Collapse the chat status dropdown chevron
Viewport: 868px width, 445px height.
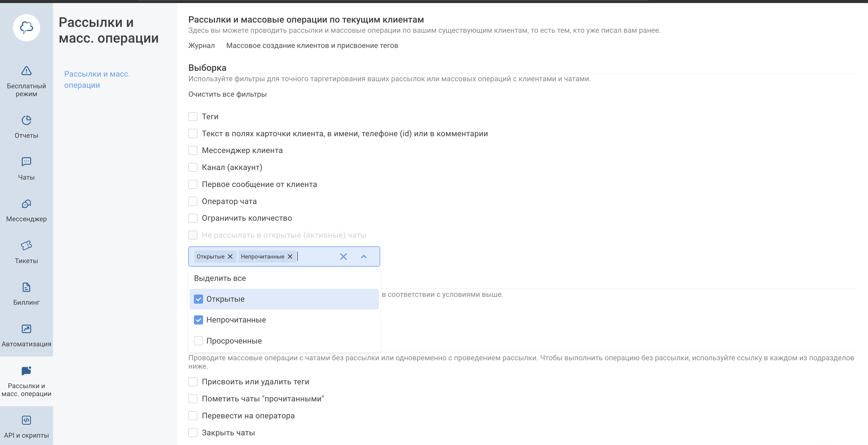pyautogui.click(x=364, y=257)
